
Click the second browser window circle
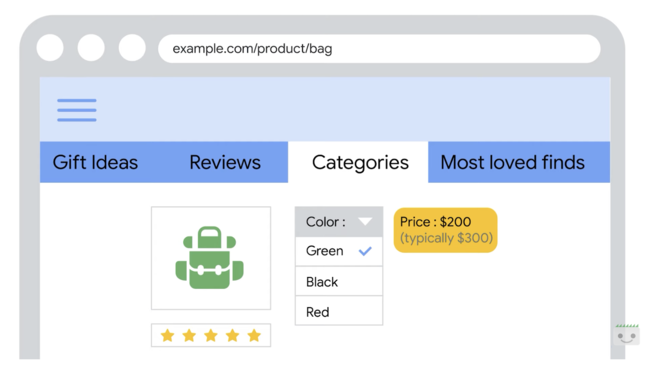(91, 48)
